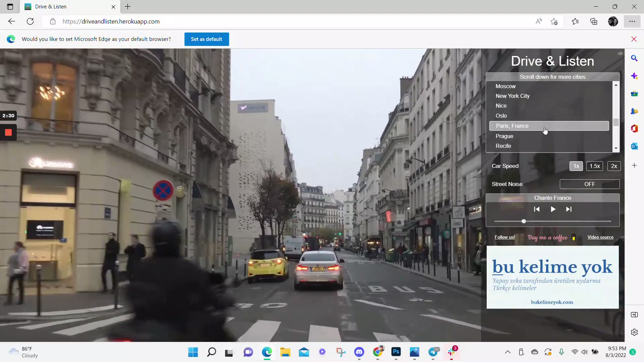Open Telegram from the taskbar

(x=433, y=352)
